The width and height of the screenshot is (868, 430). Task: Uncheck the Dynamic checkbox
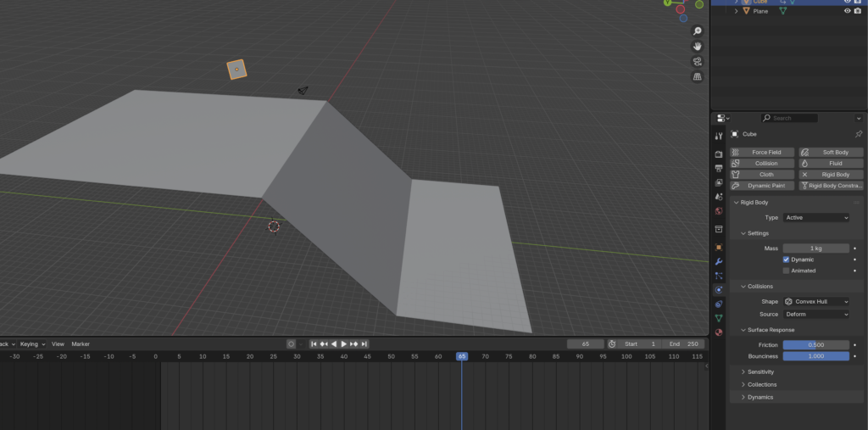[787, 260]
